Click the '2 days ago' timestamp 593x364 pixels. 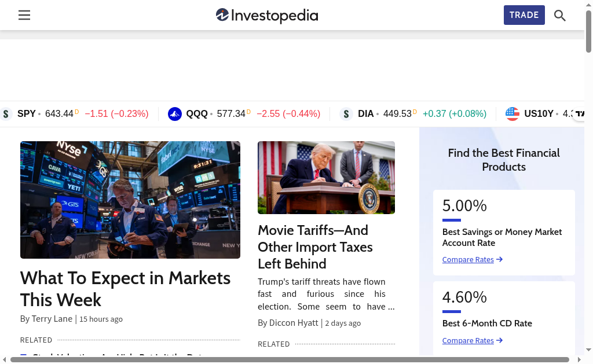343,323
